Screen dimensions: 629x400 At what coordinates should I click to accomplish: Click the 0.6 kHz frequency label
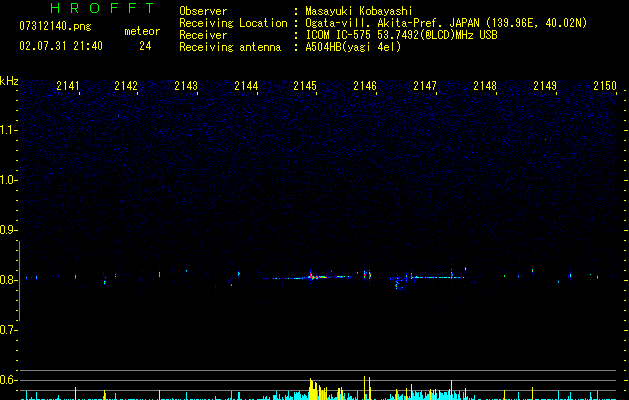pyautogui.click(x=8, y=380)
